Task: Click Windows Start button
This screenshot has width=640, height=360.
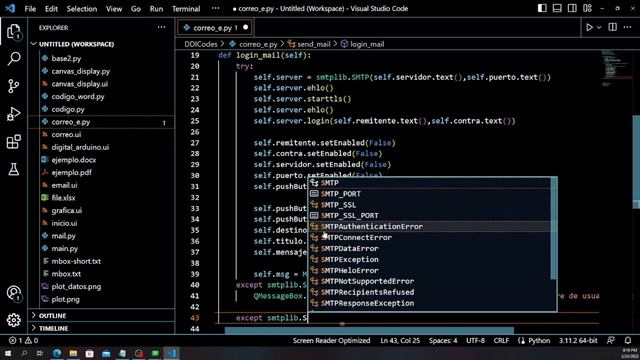Action: click(7, 353)
